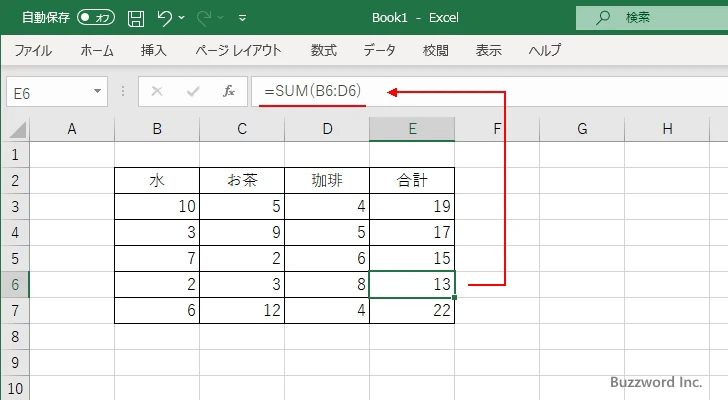Select row 6 header
728x400 pixels.
(x=15, y=284)
